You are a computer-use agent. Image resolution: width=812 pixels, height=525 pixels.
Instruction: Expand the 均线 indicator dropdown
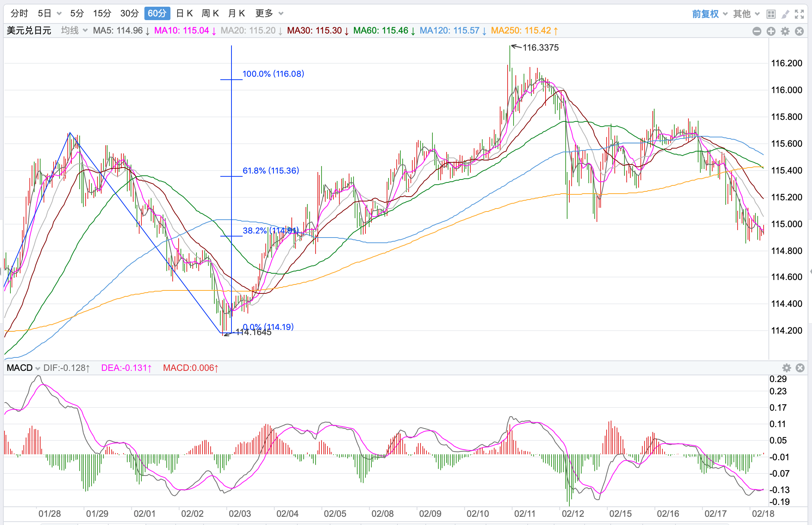tap(74, 31)
